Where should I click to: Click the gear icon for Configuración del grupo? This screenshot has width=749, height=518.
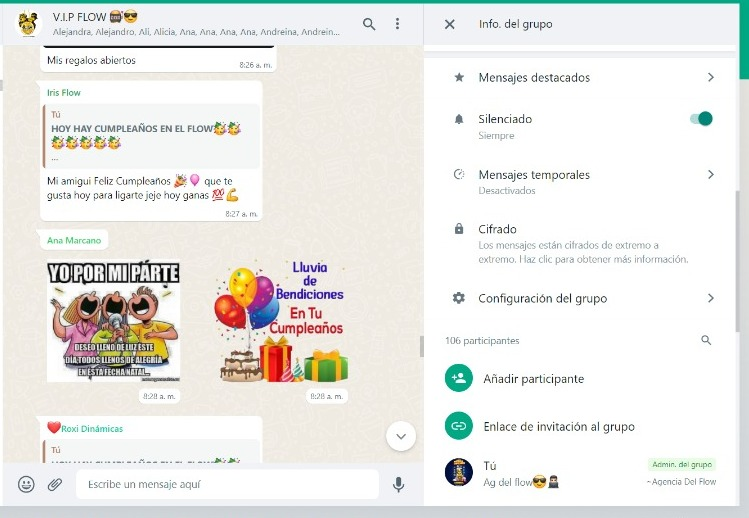(459, 298)
